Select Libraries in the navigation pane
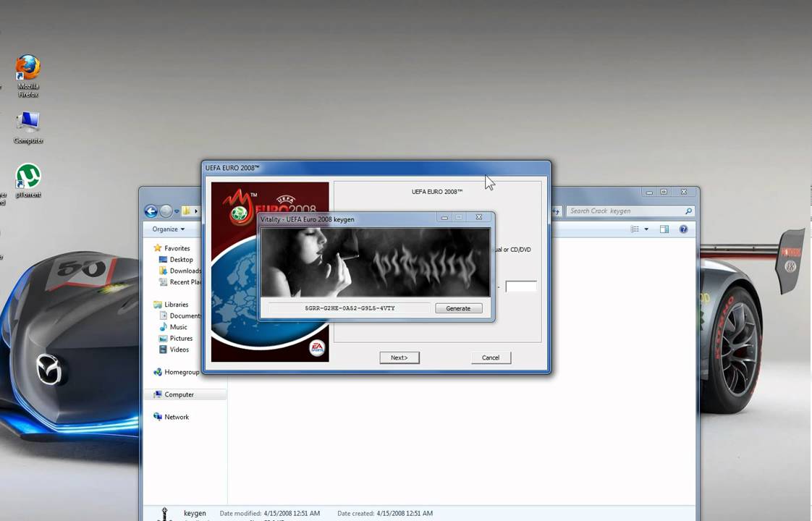Viewport: 812px width, 521px height. click(171, 305)
